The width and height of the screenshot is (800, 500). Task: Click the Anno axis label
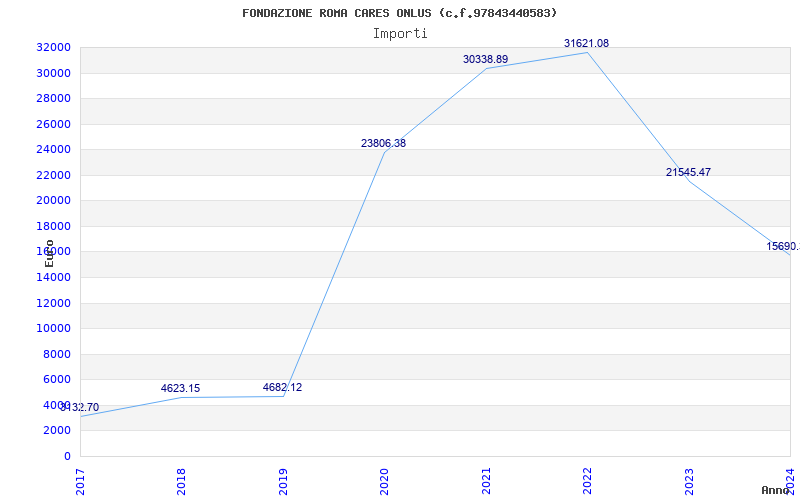coord(776,490)
